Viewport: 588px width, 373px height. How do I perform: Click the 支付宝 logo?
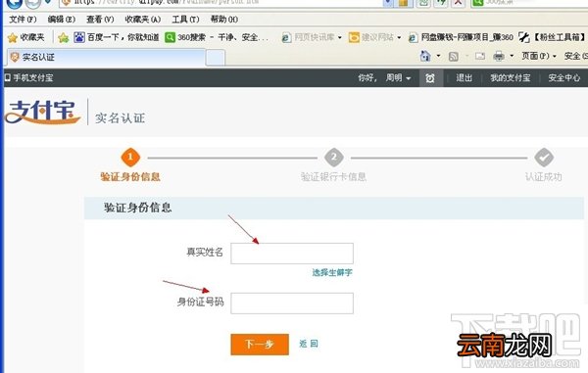(43, 112)
